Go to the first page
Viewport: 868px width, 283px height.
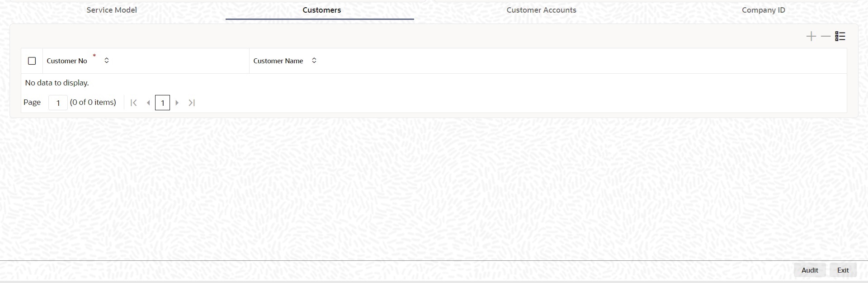(x=133, y=103)
